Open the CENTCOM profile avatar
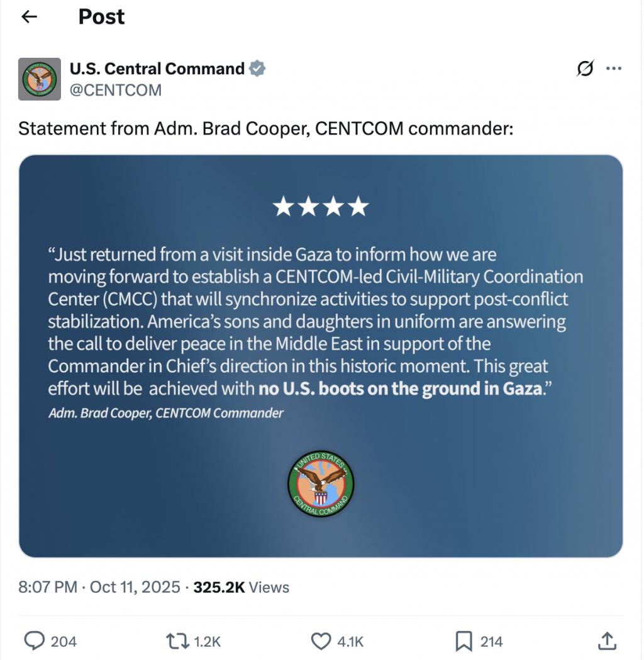The width and height of the screenshot is (644, 660). click(40, 79)
